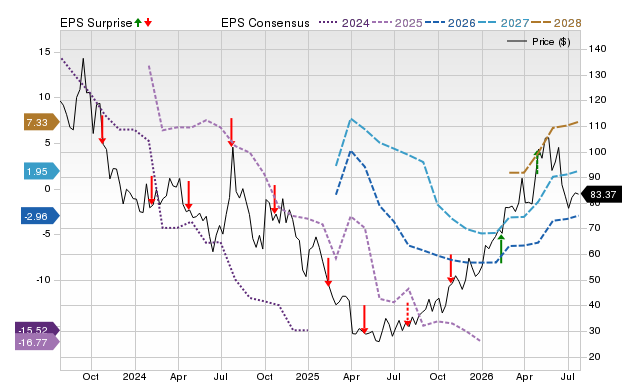The image size is (640, 382).
Task: Click the solid green surprise arrow in February 2026
Action: click(x=501, y=249)
